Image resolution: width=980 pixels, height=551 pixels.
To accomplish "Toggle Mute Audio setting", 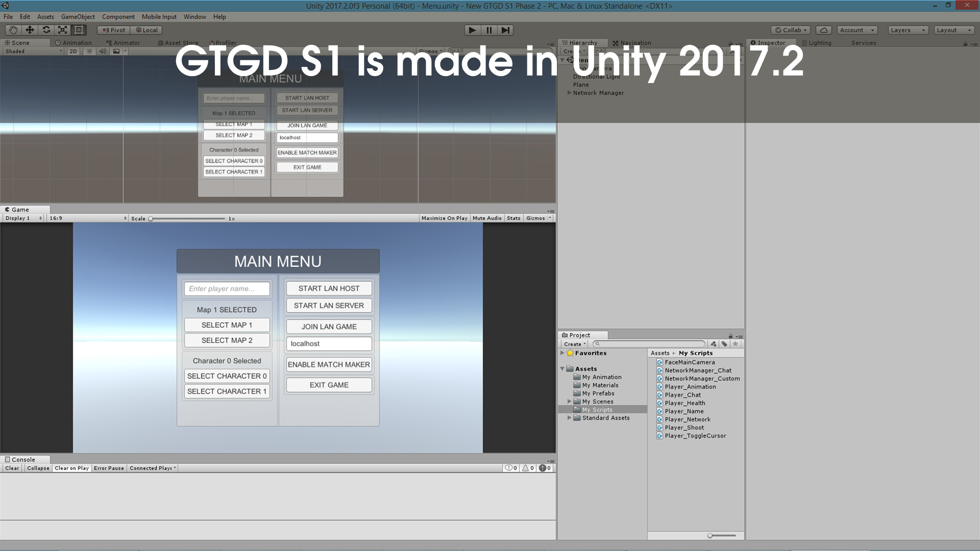I will coord(486,217).
